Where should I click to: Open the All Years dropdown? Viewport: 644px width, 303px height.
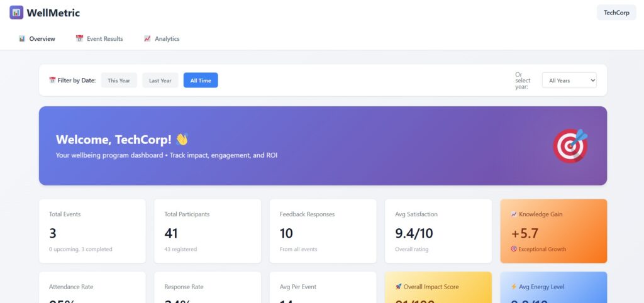[x=569, y=80]
